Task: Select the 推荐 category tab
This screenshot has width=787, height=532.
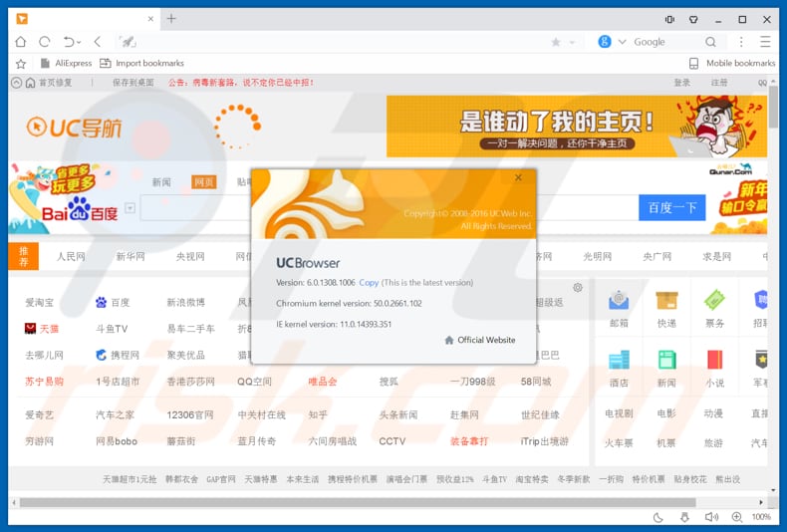Action: pyautogui.click(x=23, y=256)
